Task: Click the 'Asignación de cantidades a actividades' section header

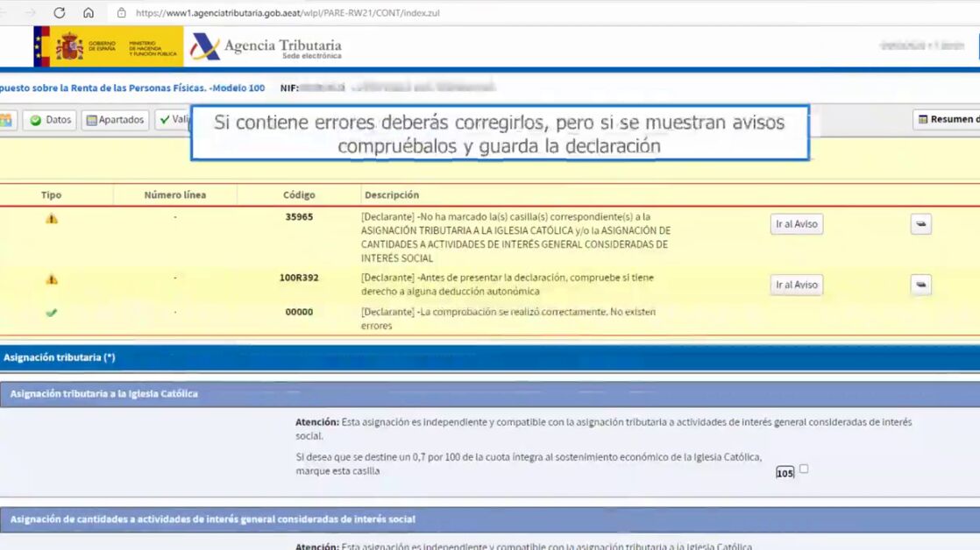Action: [213, 519]
